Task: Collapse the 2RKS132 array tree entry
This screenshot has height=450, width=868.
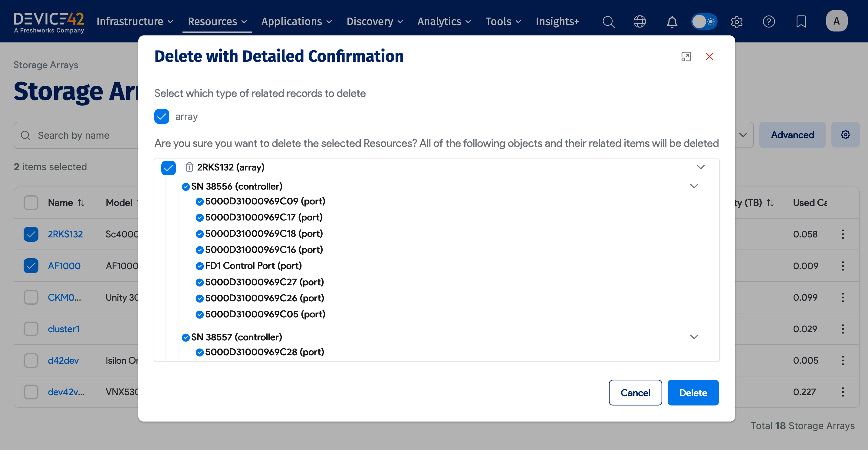Action: coord(701,167)
